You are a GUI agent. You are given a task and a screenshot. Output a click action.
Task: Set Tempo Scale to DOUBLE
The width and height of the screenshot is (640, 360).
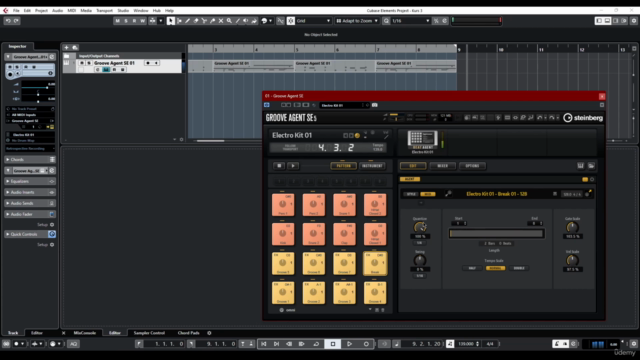519,268
